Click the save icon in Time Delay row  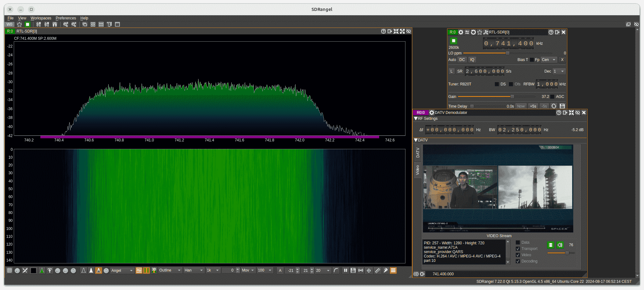[562, 106]
